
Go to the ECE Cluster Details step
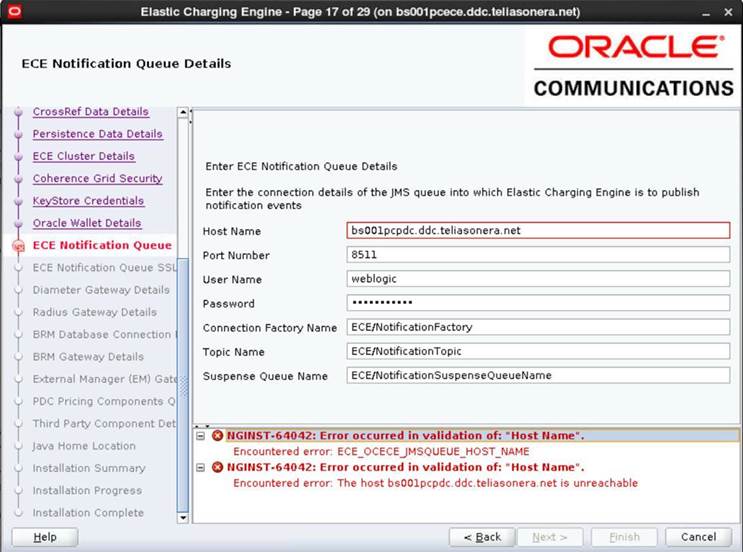click(x=83, y=156)
